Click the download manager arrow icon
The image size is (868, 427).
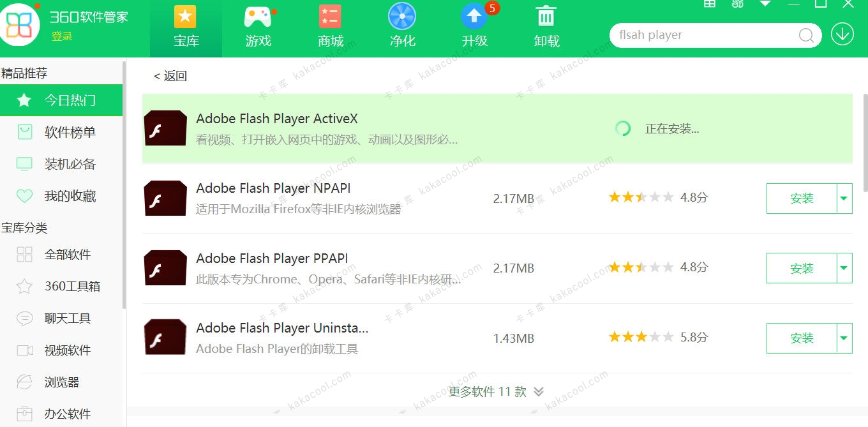click(842, 34)
